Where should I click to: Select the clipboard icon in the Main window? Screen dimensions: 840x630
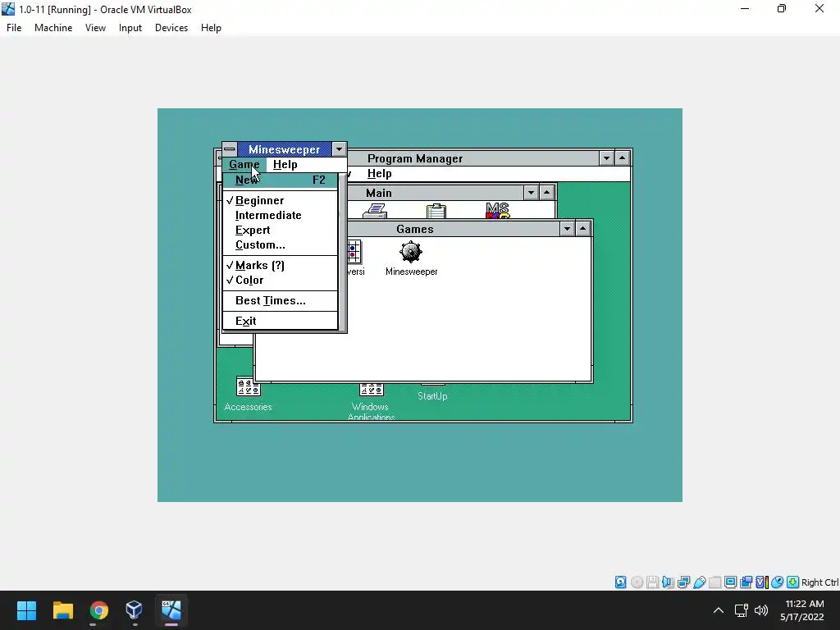[436, 211]
